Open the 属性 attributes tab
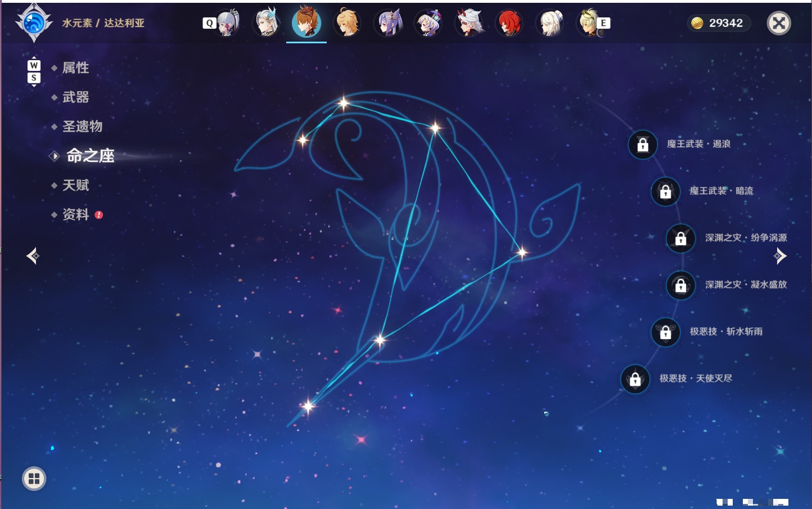This screenshot has width=812, height=509. pos(75,68)
